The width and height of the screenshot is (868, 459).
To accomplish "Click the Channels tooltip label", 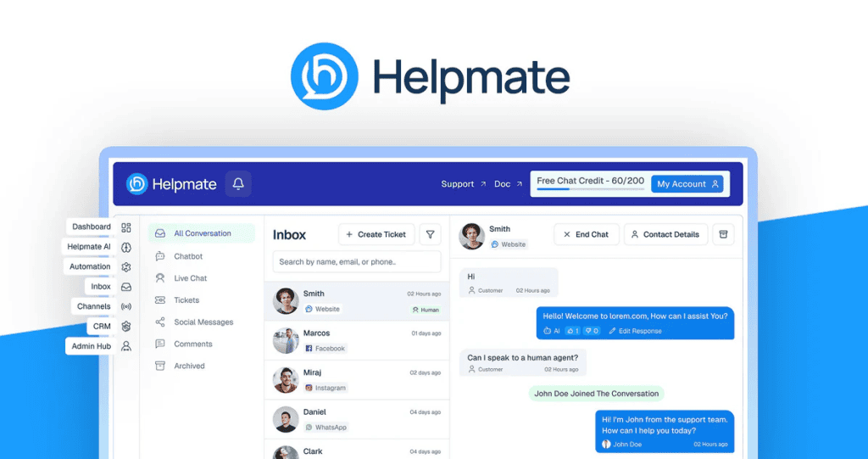I will pyautogui.click(x=93, y=306).
